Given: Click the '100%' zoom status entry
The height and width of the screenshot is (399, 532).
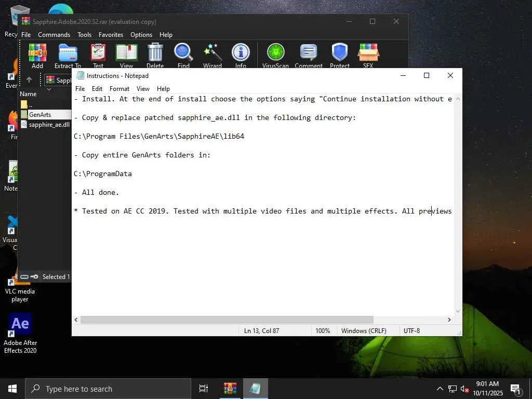Looking at the screenshot, I should click(x=323, y=330).
